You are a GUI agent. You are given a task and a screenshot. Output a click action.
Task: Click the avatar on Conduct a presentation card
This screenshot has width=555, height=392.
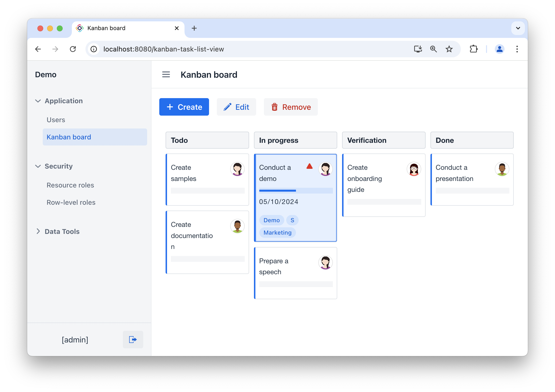502,169
